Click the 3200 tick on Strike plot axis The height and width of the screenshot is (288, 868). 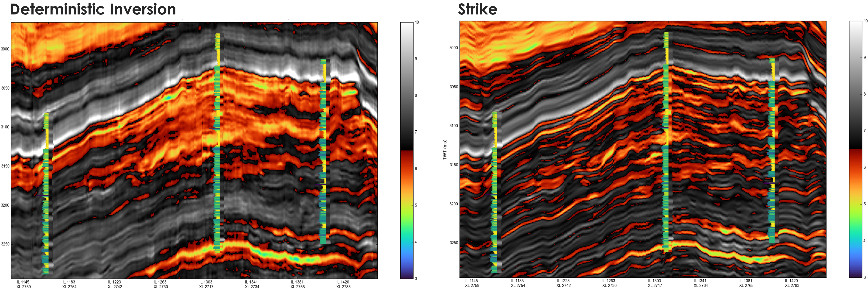454,204
